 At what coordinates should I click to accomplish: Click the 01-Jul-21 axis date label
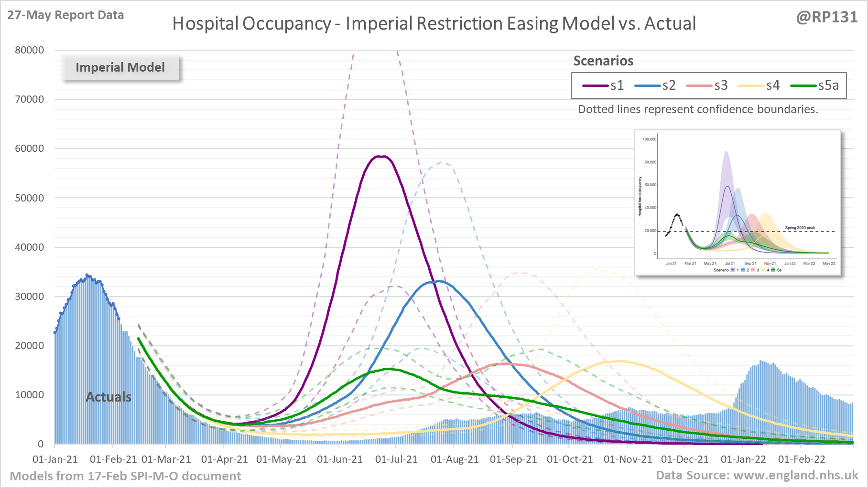(x=396, y=459)
